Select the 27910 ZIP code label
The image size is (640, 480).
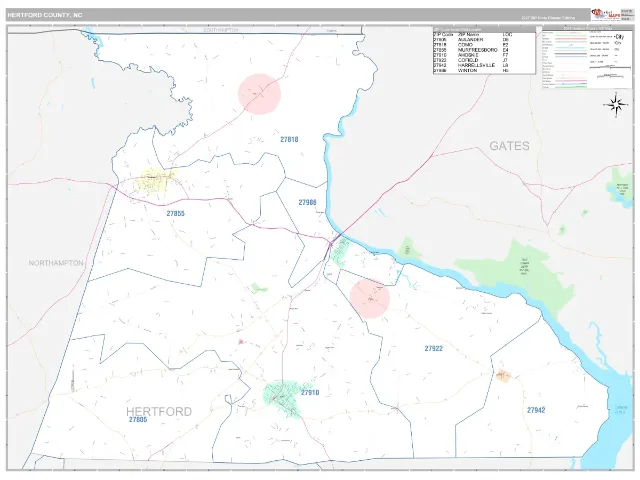(310, 392)
